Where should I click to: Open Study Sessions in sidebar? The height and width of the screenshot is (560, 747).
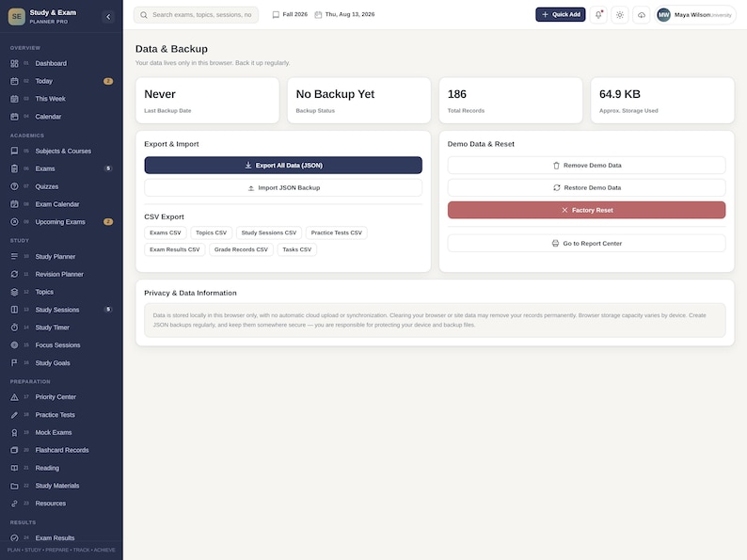point(61,310)
